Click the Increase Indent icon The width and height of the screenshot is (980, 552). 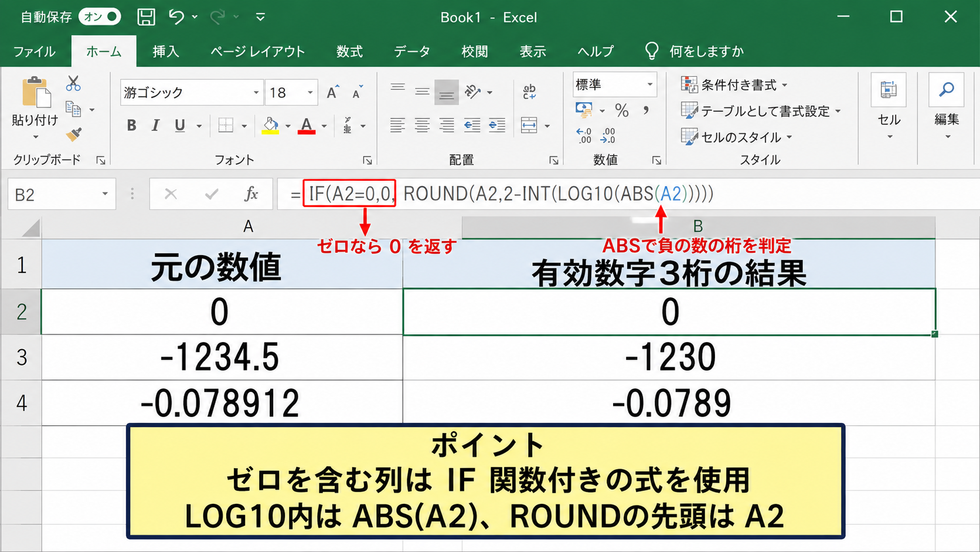click(x=497, y=125)
